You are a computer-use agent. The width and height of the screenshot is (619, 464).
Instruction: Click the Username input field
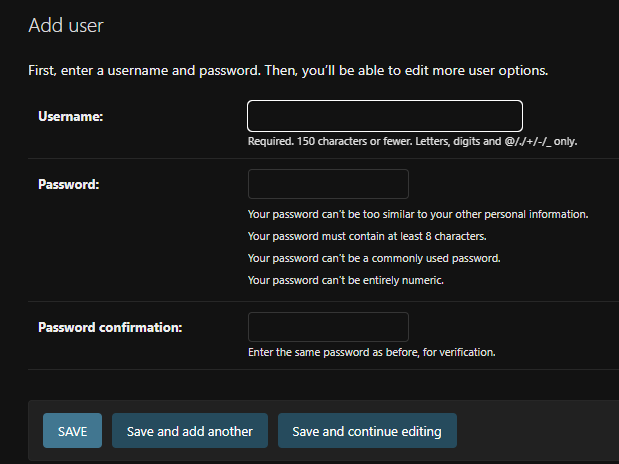(x=385, y=116)
